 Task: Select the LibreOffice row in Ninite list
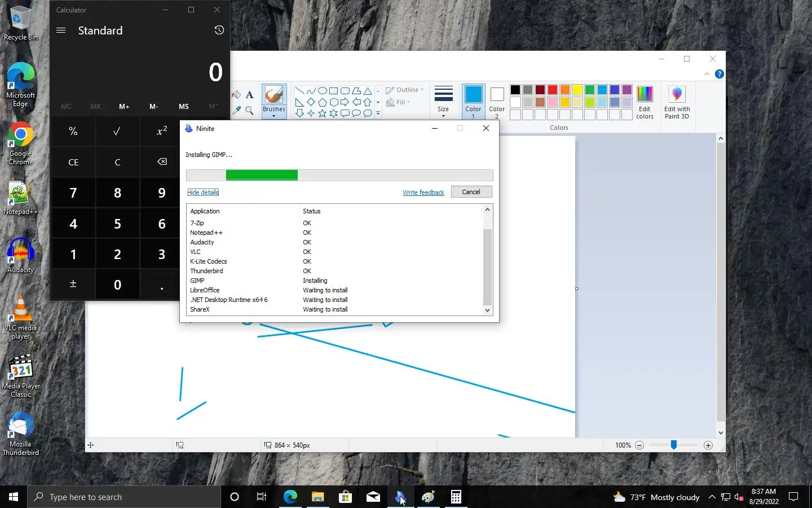coord(335,290)
